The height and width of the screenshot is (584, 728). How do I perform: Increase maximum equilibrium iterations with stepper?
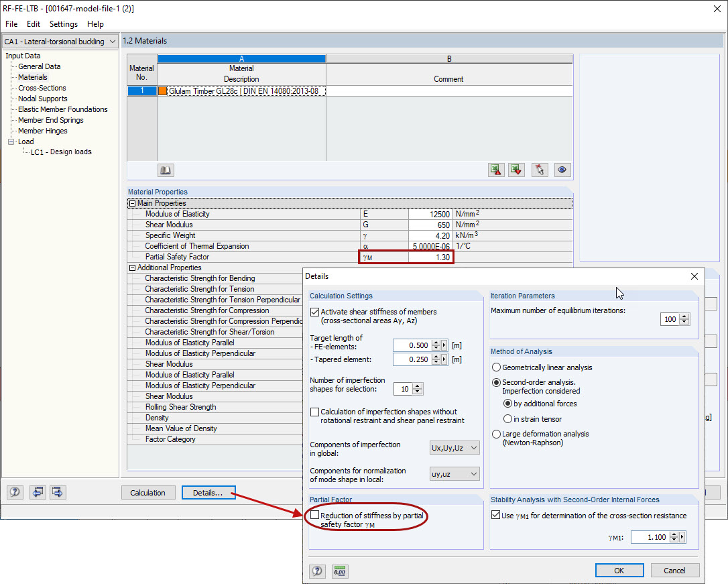[x=684, y=316]
